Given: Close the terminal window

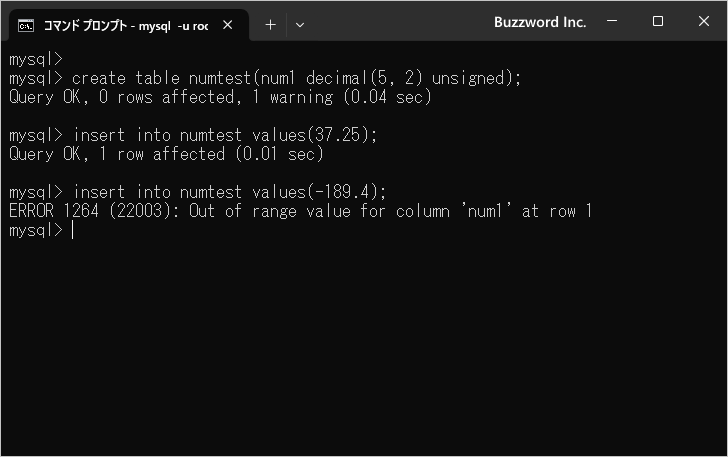Looking at the screenshot, I should tap(704, 21).
